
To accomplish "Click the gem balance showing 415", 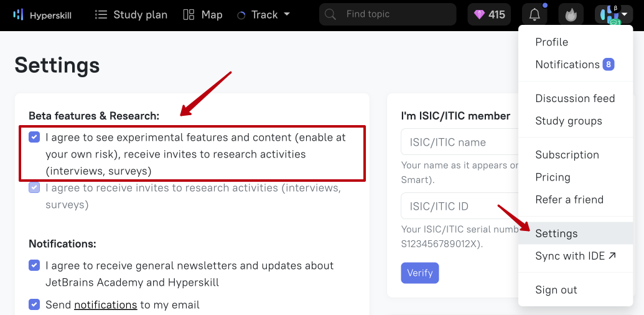I will click(489, 15).
